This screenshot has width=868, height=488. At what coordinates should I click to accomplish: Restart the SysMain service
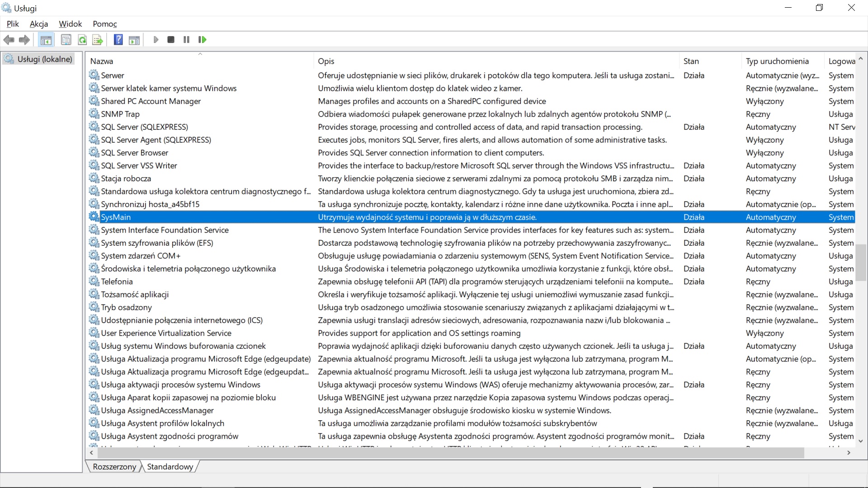coord(202,40)
